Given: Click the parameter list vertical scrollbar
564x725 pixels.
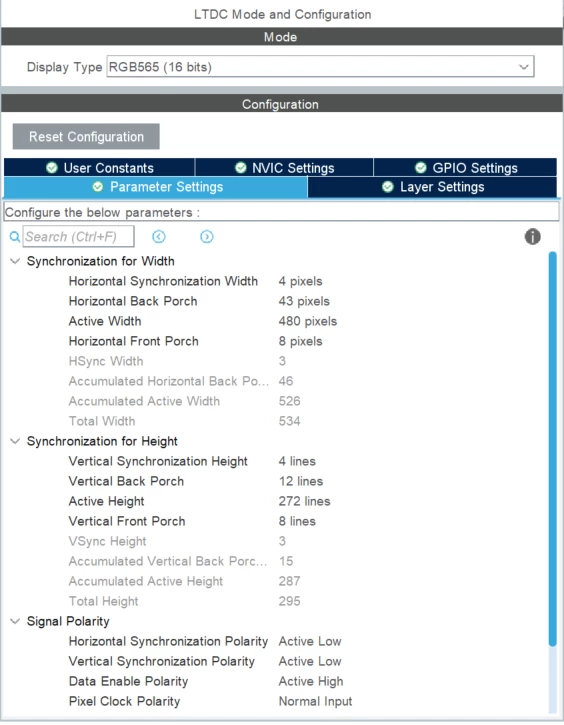Looking at the screenshot, I should (552, 449).
